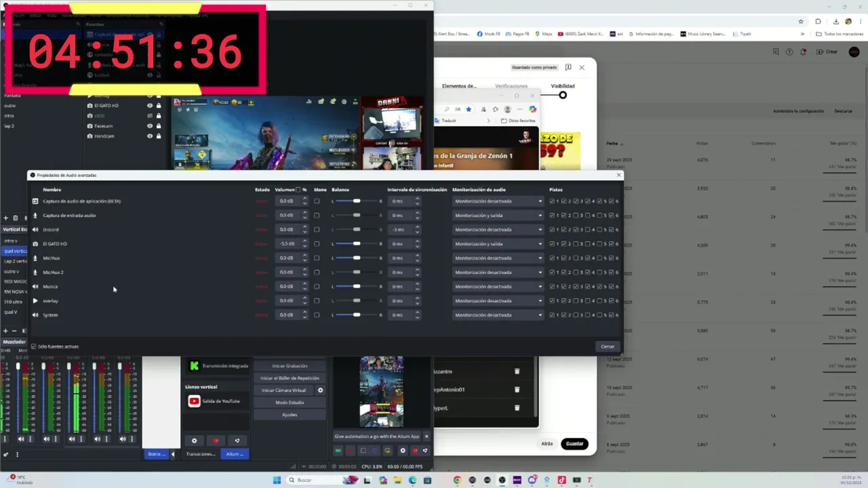Switch to the Aitum dock tab
Image resolution: width=868 pixels, height=488 pixels.
(235, 454)
